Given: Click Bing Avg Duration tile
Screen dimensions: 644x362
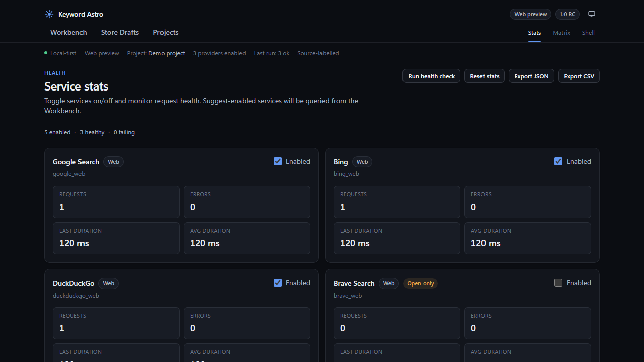Looking at the screenshot, I should [x=528, y=238].
